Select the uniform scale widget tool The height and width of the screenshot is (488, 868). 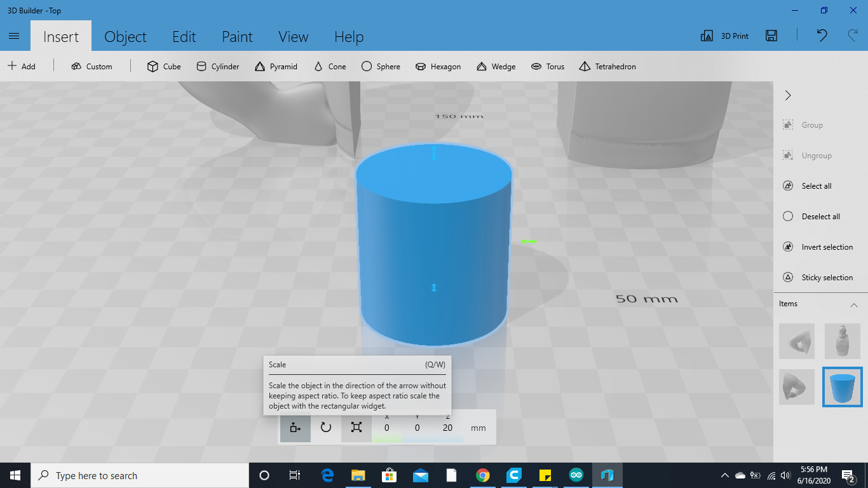tap(356, 427)
